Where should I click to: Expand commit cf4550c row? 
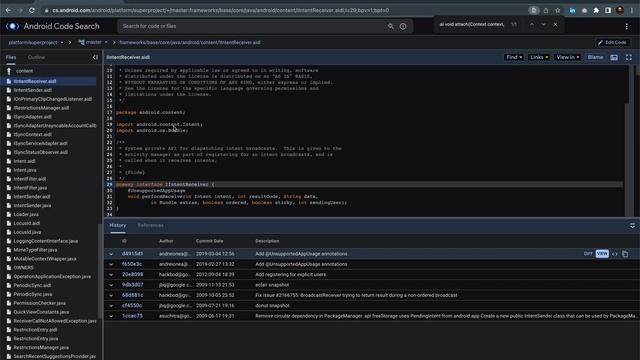(x=111, y=306)
